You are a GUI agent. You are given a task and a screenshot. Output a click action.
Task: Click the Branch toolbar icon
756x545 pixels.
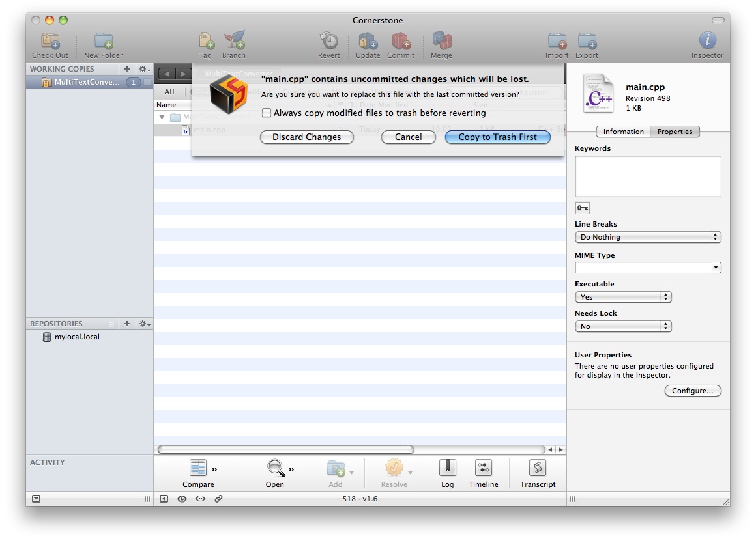(x=235, y=40)
